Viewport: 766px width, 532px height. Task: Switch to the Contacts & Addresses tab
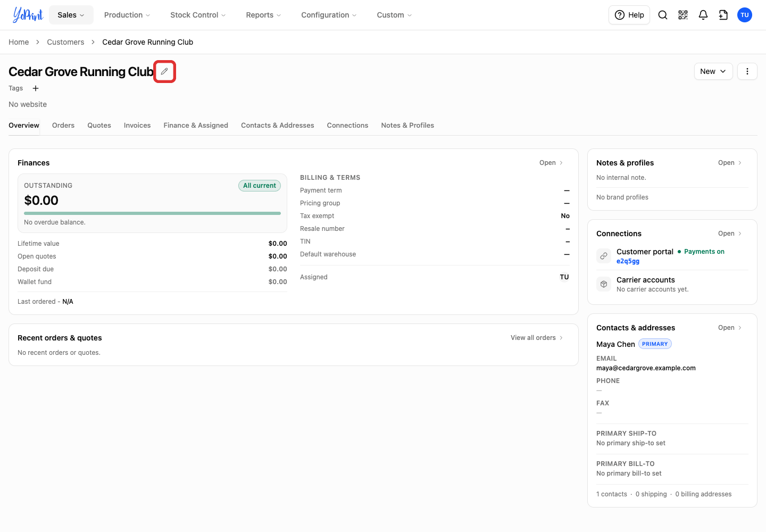click(278, 125)
